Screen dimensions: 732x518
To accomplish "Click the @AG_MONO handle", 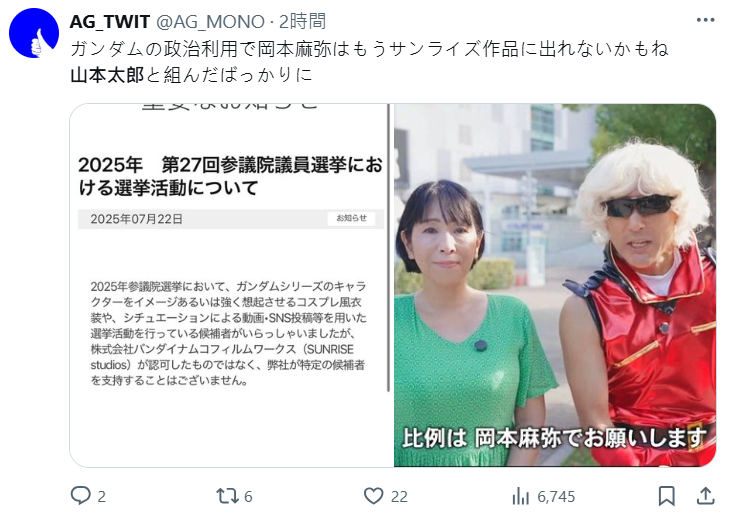I will [x=210, y=22].
